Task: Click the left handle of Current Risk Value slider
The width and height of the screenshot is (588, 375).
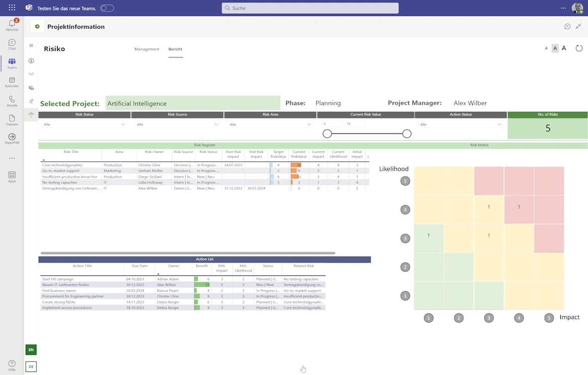Action: click(x=327, y=134)
